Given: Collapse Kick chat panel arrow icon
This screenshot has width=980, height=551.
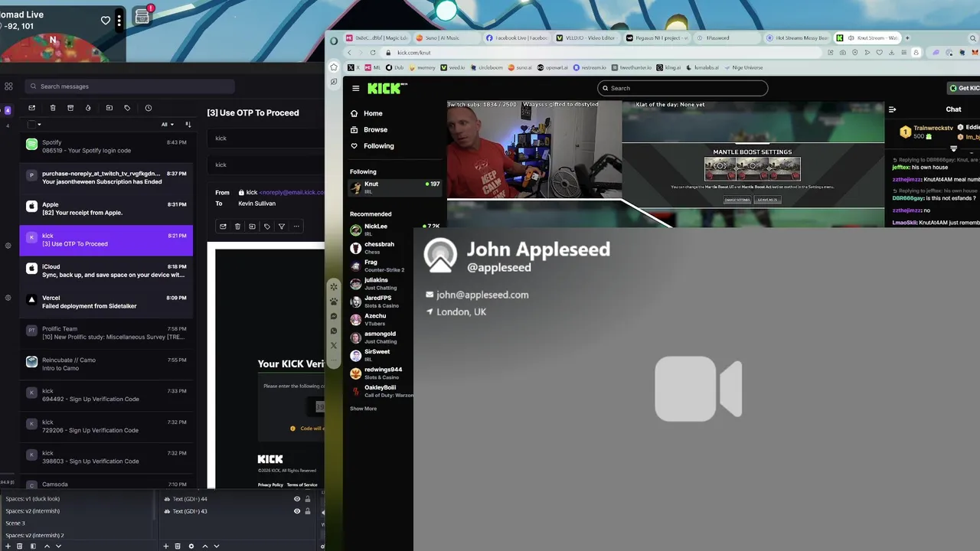Looking at the screenshot, I should tap(892, 109).
